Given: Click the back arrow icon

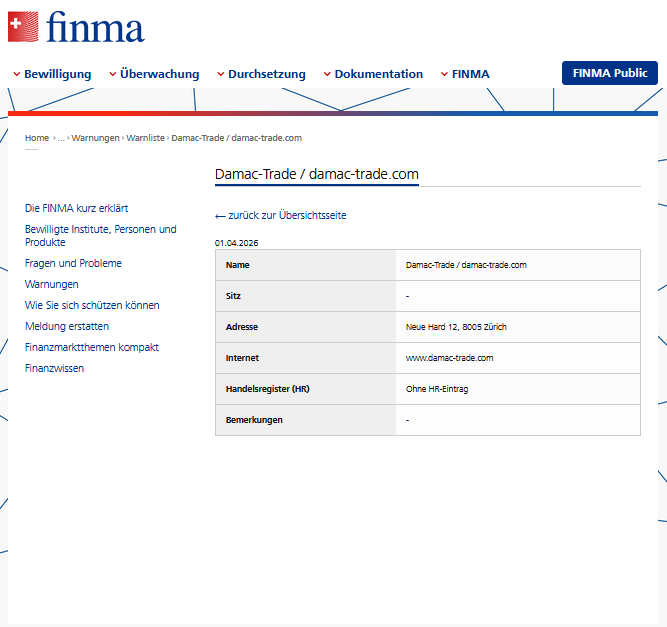Looking at the screenshot, I should [220, 217].
